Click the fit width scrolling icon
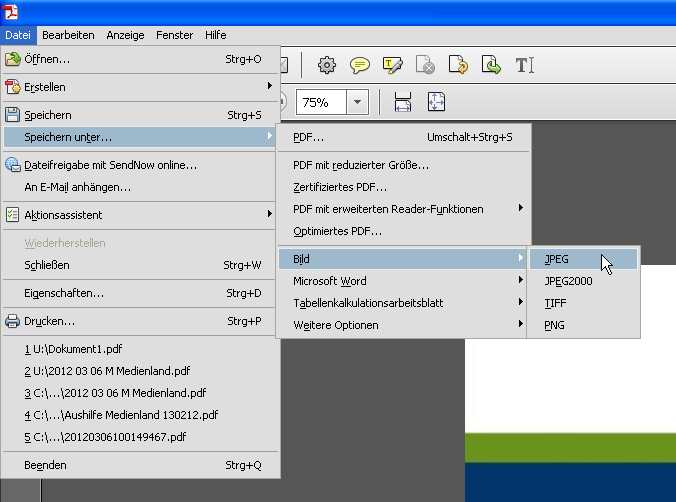 click(403, 102)
